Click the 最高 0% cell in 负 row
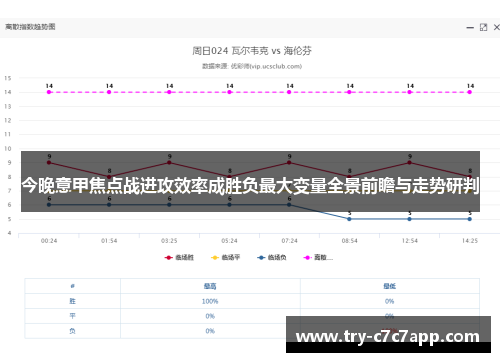This screenshot has width=500, height=362. pos(210,331)
